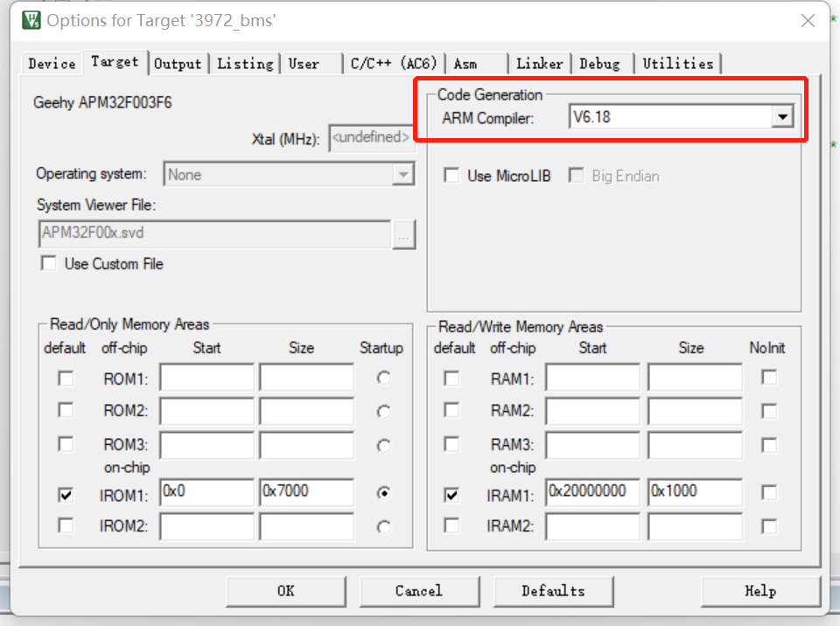Enable the Use Custom File checkbox

49,263
